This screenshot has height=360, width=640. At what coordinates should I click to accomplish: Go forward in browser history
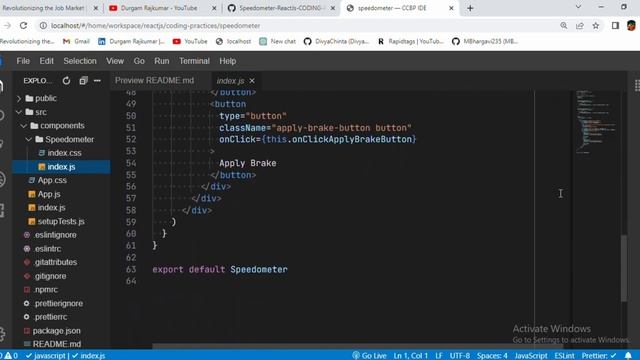[7, 26]
